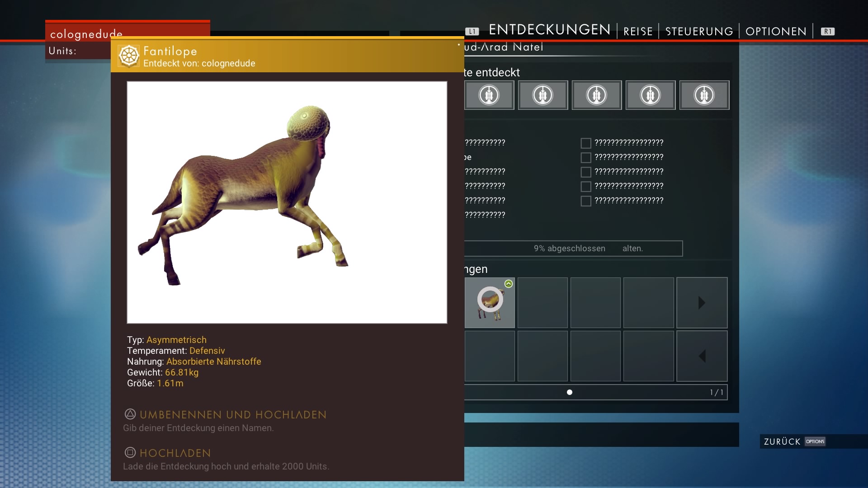Screen dimensions: 868x488
Task: Click the Fantilope title text
Action: (x=170, y=52)
